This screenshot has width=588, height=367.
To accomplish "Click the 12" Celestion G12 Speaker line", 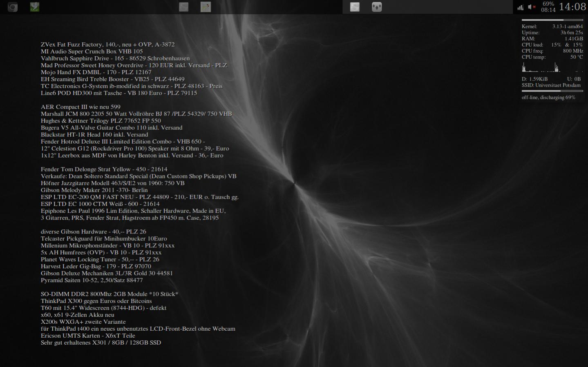I will click(135, 149).
